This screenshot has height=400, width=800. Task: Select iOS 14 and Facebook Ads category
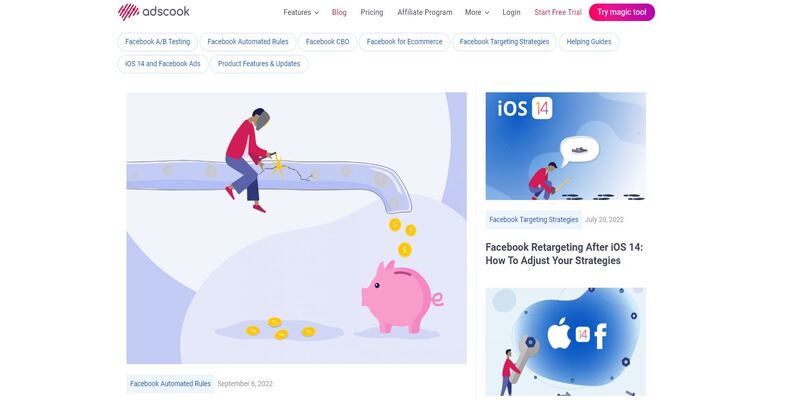pos(163,64)
